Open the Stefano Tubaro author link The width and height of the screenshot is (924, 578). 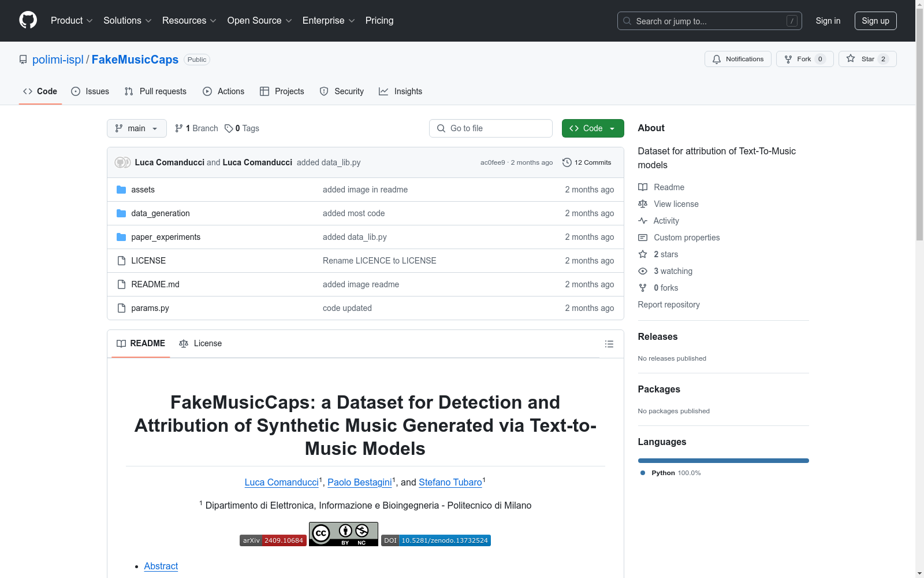(450, 483)
